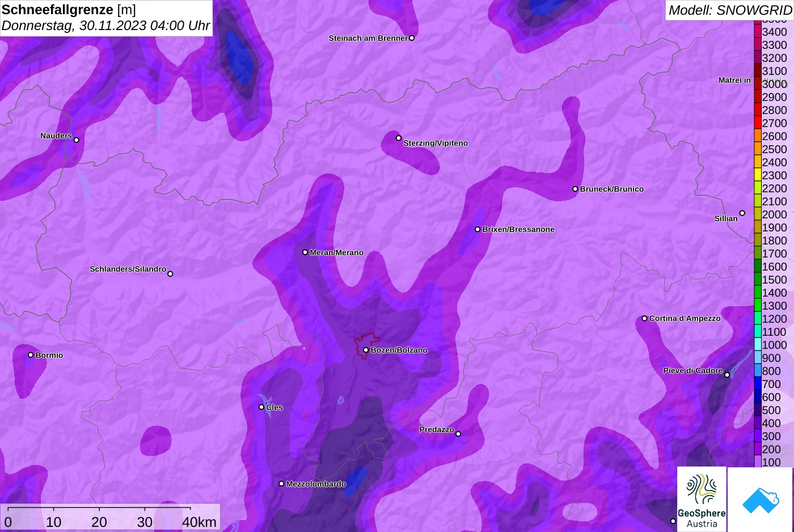Click the date Donnerstag, 30.11.2023 04:00 Uhr
This screenshot has height=532, width=794.
106,26
